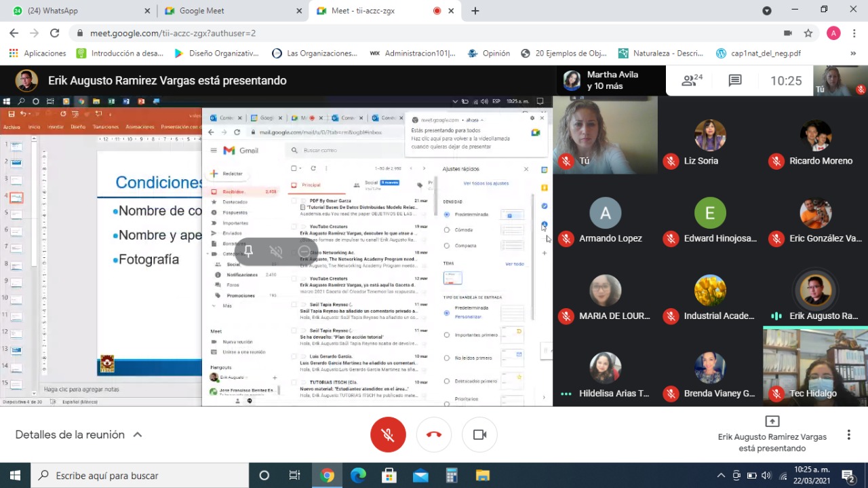
Task: Select the Tec Hidalgo video tile
Action: 815,367
